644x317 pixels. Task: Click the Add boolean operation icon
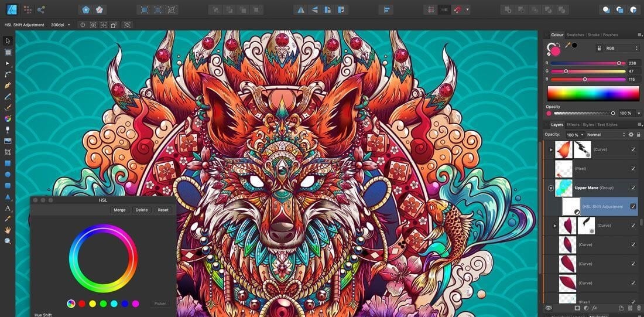(508, 9)
